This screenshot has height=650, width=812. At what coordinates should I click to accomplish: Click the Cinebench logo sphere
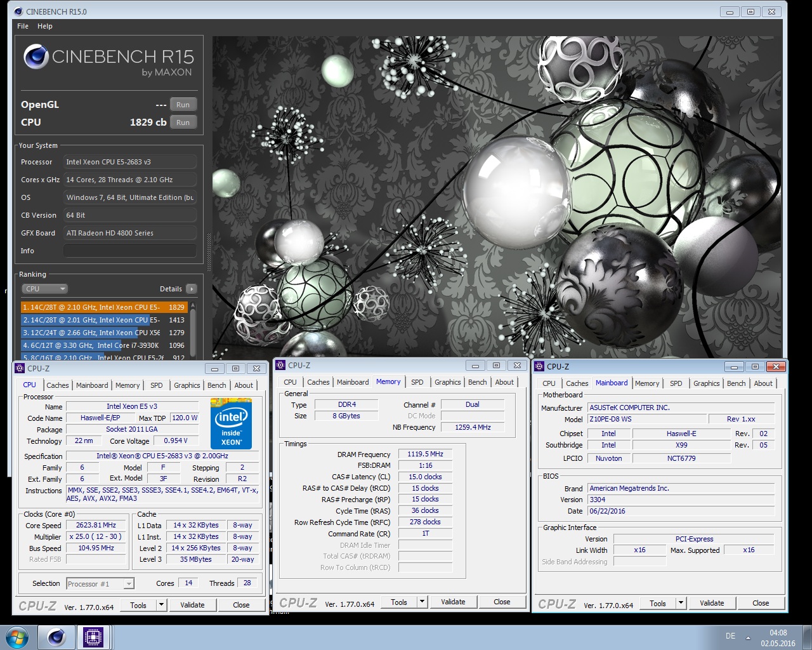tap(36, 56)
